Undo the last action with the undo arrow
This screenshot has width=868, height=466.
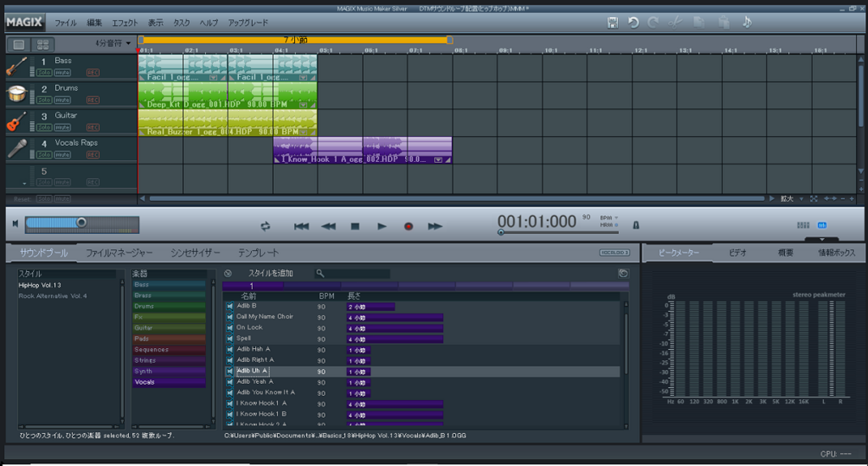[633, 23]
